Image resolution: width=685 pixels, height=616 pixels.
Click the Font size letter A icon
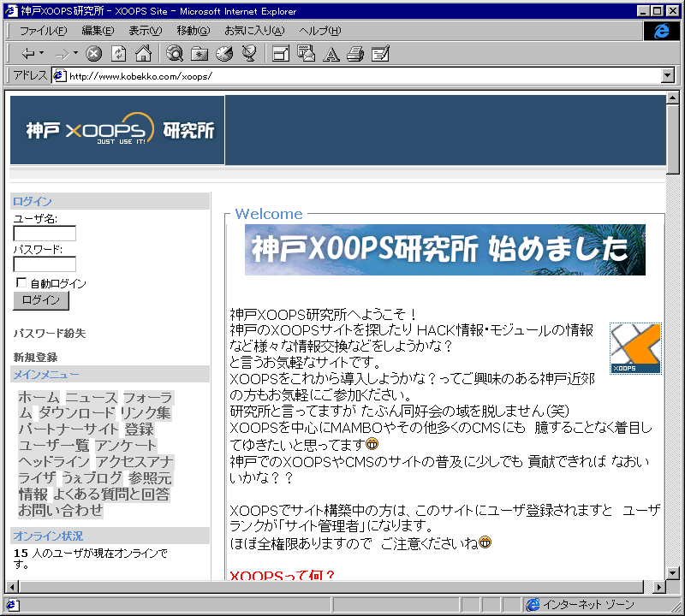pyautogui.click(x=331, y=54)
